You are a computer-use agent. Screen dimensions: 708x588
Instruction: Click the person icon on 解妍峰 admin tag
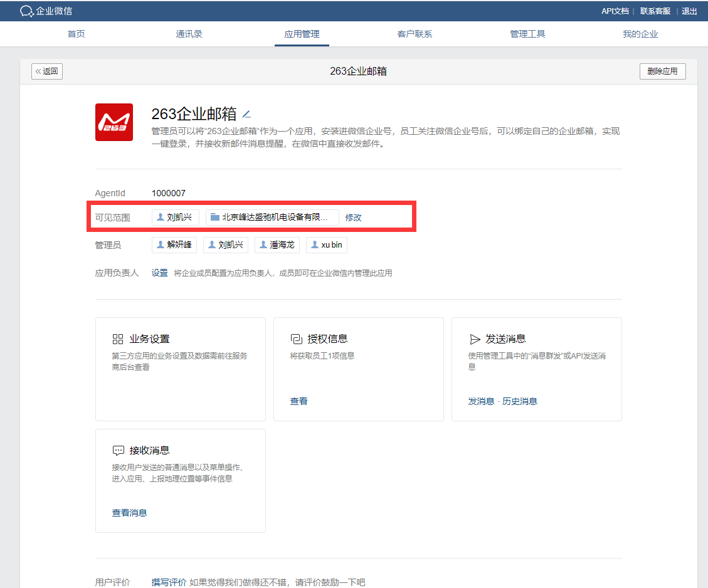point(161,244)
